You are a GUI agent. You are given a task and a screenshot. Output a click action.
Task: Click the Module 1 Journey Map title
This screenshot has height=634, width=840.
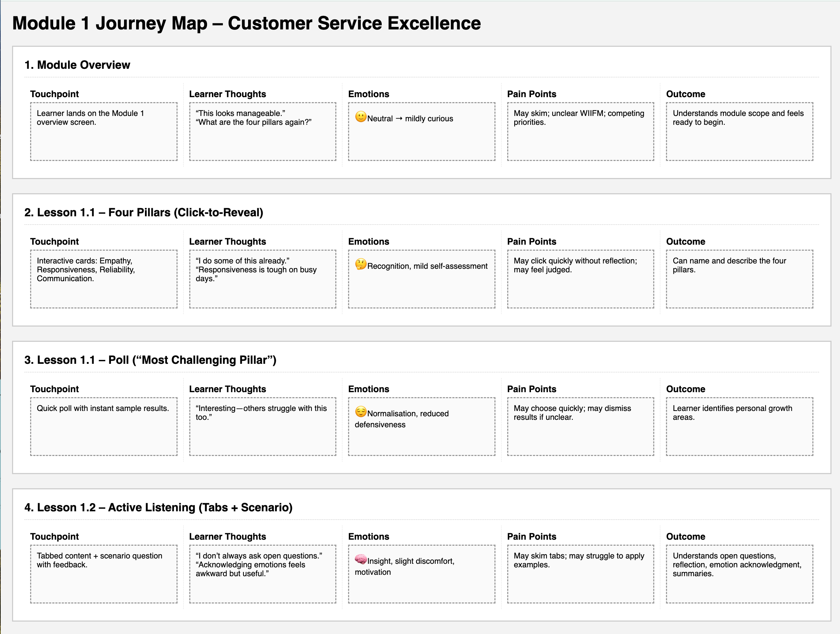click(246, 23)
